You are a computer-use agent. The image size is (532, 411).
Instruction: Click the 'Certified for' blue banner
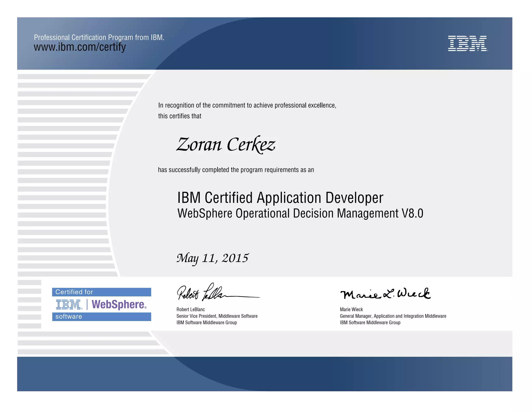(x=101, y=292)
